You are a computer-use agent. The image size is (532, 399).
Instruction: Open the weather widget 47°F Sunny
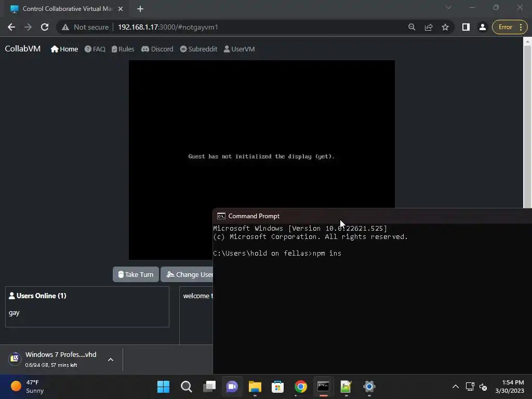pos(28,387)
